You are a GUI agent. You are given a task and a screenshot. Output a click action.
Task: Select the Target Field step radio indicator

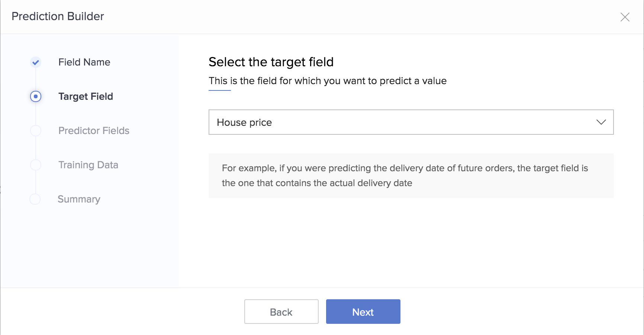[36, 96]
